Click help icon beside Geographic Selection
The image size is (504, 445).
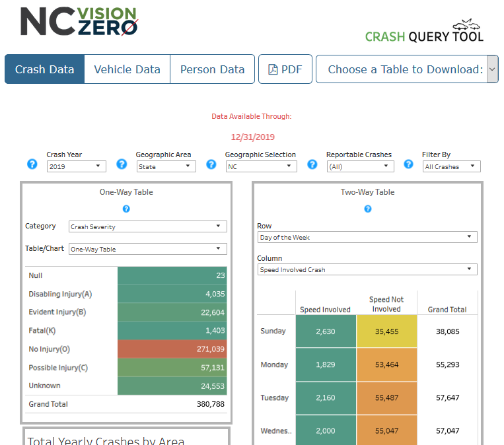(211, 164)
